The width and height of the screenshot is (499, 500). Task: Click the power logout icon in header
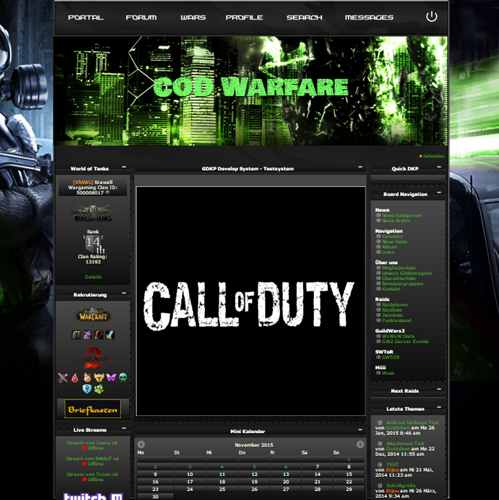click(x=431, y=16)
